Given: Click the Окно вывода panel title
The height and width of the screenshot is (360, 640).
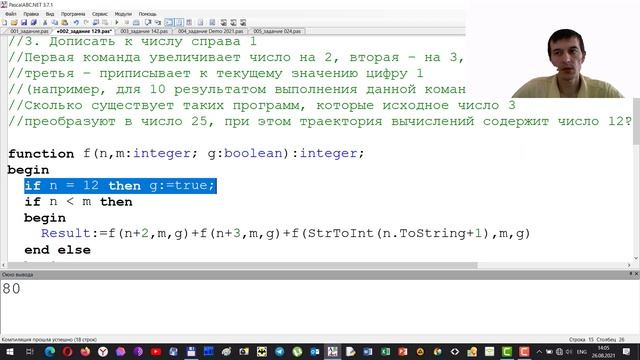Looking at the screenshot, I should 18,275.
